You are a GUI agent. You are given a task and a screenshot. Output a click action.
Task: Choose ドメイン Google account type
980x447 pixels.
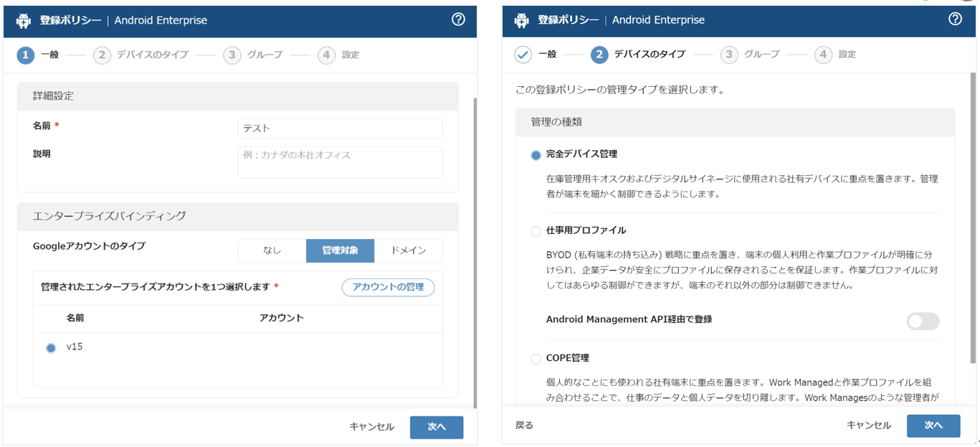[x=409, y=250]
